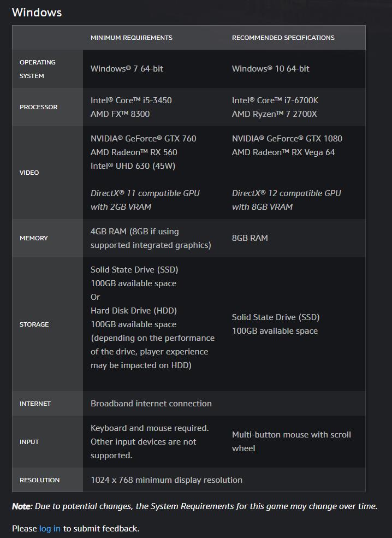Viewport: 392px width, 538px height.
Task: Click the Windows 10 64-bit cell
Action: tap(270, 69)
